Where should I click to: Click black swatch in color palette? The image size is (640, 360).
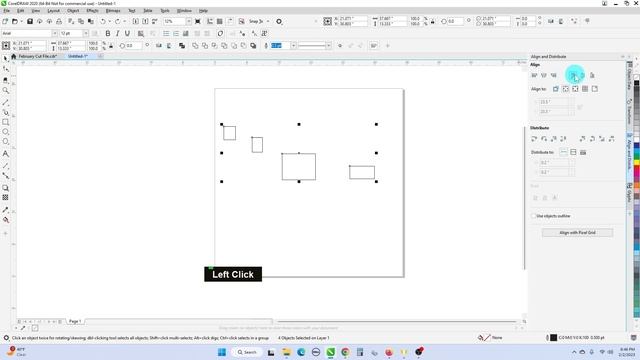point(636,83)
